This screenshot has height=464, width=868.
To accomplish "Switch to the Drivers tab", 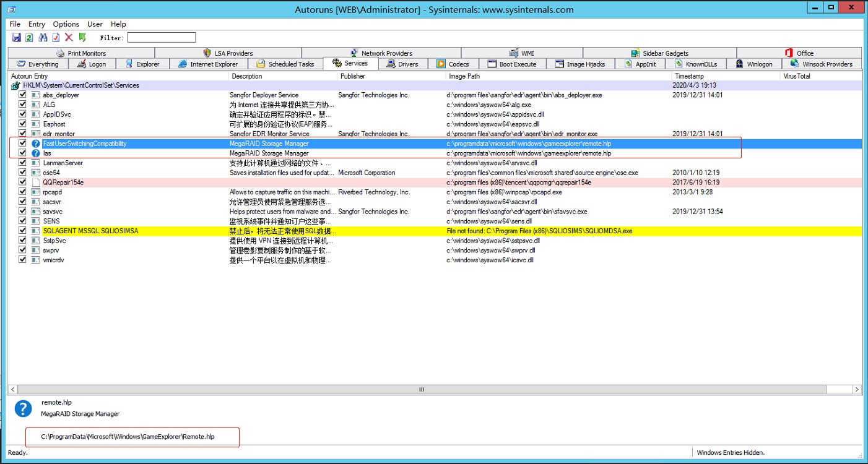I will [402, 64].
